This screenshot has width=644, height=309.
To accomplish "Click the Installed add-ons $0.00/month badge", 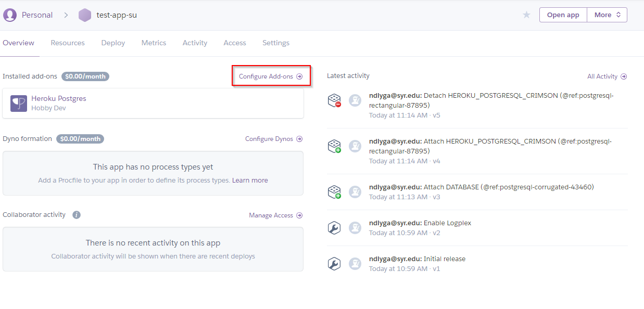I will point(85,76).
